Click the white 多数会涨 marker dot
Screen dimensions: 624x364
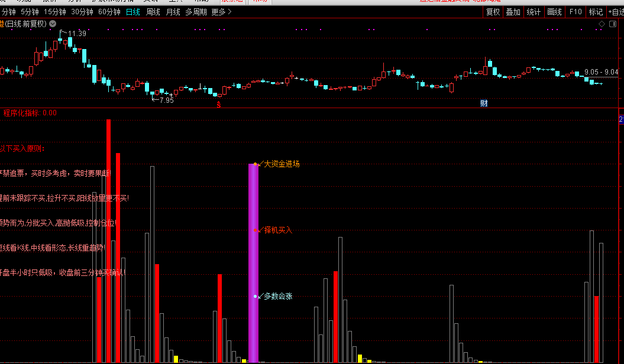pos(256,296)
